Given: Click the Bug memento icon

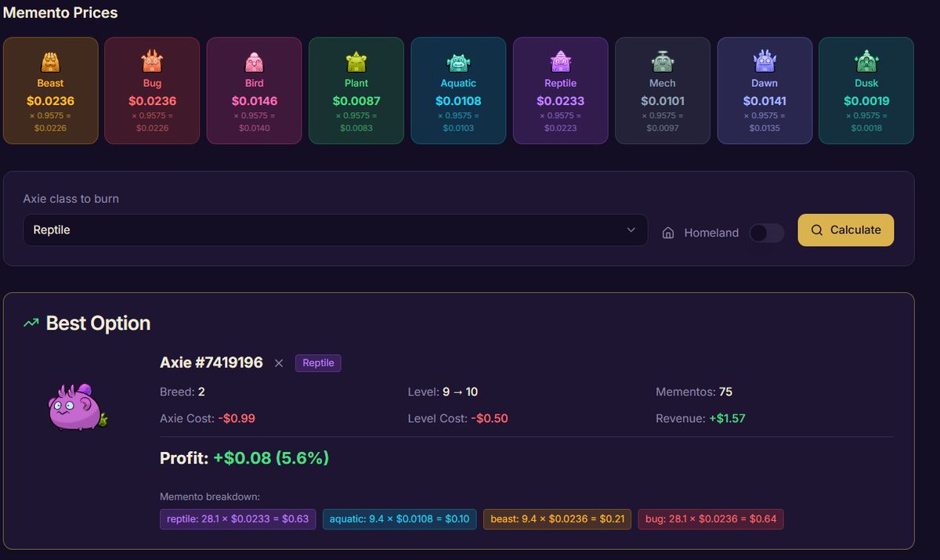Looking at the screenshot, I should tap(152, 61).
